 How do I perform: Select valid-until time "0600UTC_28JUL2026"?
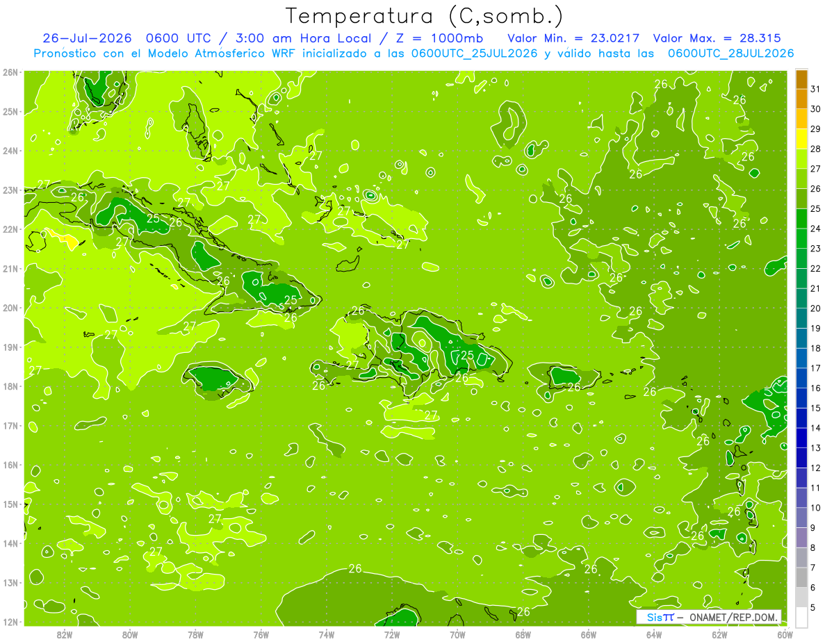(730, 53)
